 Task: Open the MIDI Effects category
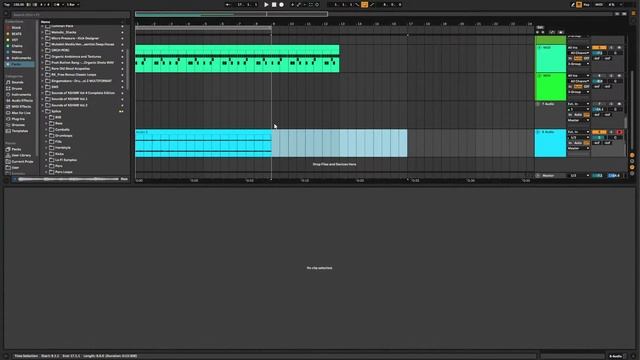[x=21, y=107]
